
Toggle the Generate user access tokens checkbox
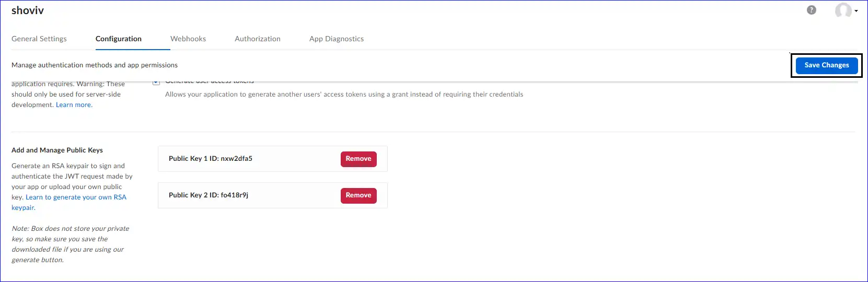pos(156,83)
